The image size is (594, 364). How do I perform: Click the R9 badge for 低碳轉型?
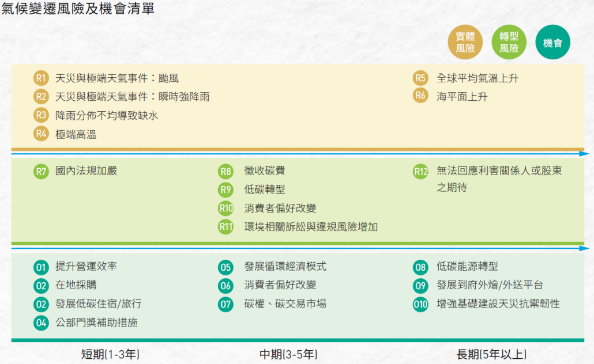point(226,189)
